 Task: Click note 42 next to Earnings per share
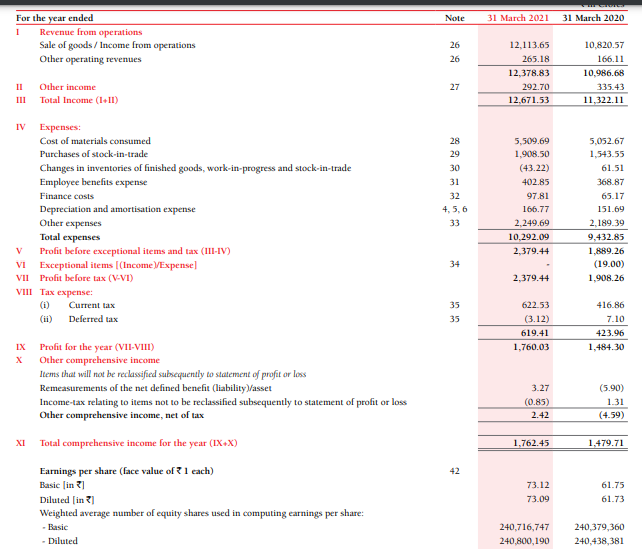pos(454,470)
